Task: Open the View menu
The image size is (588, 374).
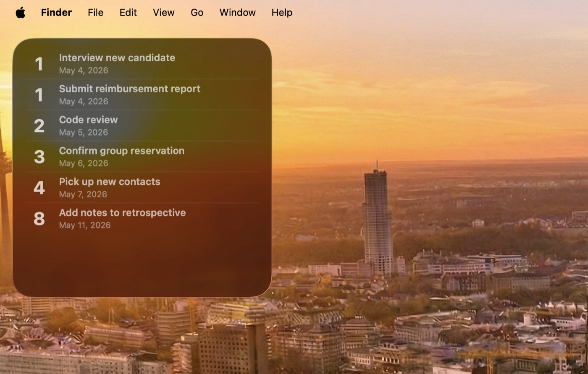Action: (163, 13)
